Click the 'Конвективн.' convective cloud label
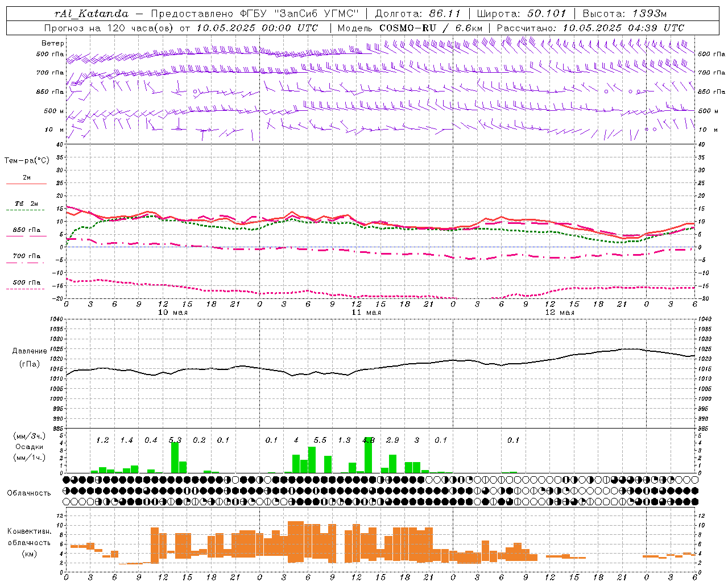 tap(29, 531)
